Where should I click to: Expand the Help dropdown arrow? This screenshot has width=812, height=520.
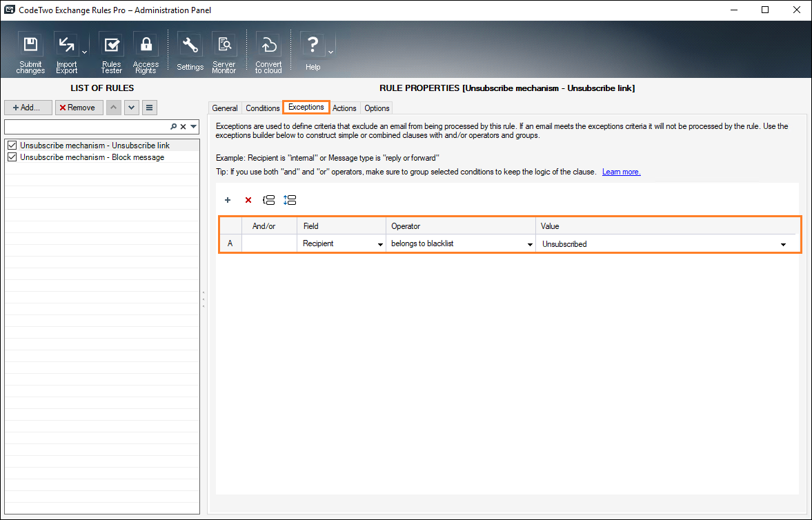click(331, 52)
